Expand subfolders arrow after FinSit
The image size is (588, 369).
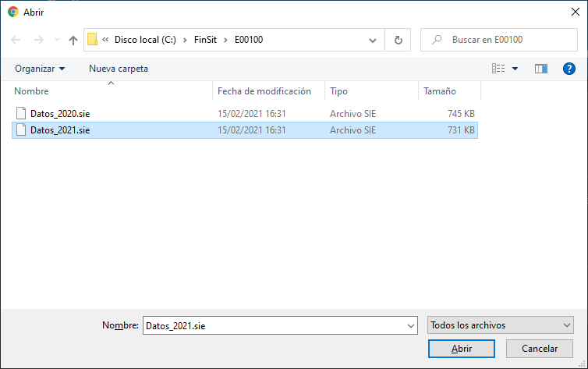pyautogui.click(x=225, y=40)
